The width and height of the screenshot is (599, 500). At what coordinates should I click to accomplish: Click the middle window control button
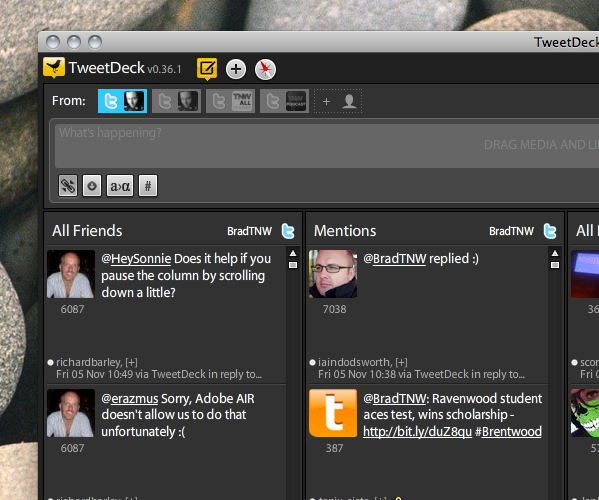click(74, 42)
